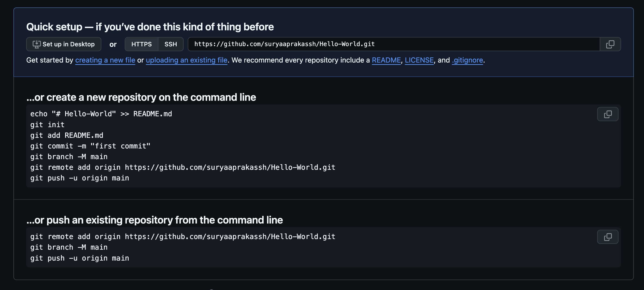
Task: Copy the repository HTTPS URL to clipboard
Action: [610, 44]
